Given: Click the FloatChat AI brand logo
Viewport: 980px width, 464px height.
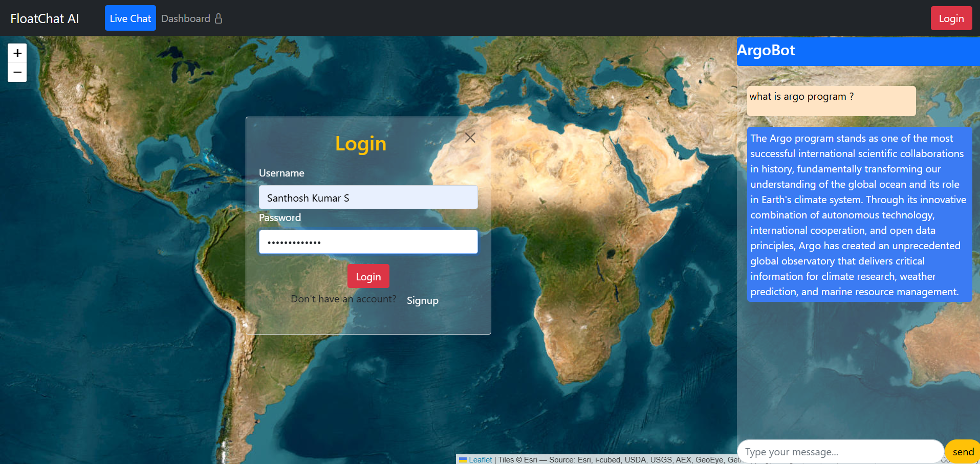Looking at the screenshot, I should [x=45, y=18].
